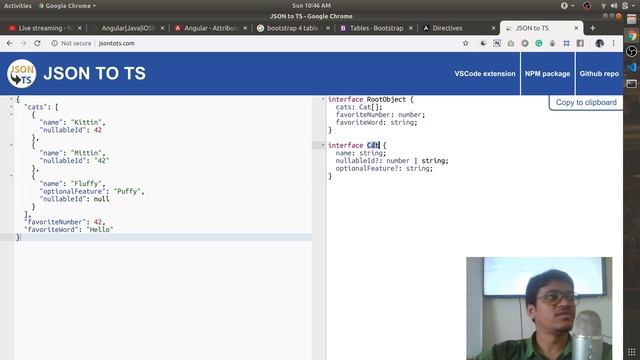640x360 pixels.
Task: Switch to Angular - Attribute tab
Action: pyautogui.click(x=210, y=28)
